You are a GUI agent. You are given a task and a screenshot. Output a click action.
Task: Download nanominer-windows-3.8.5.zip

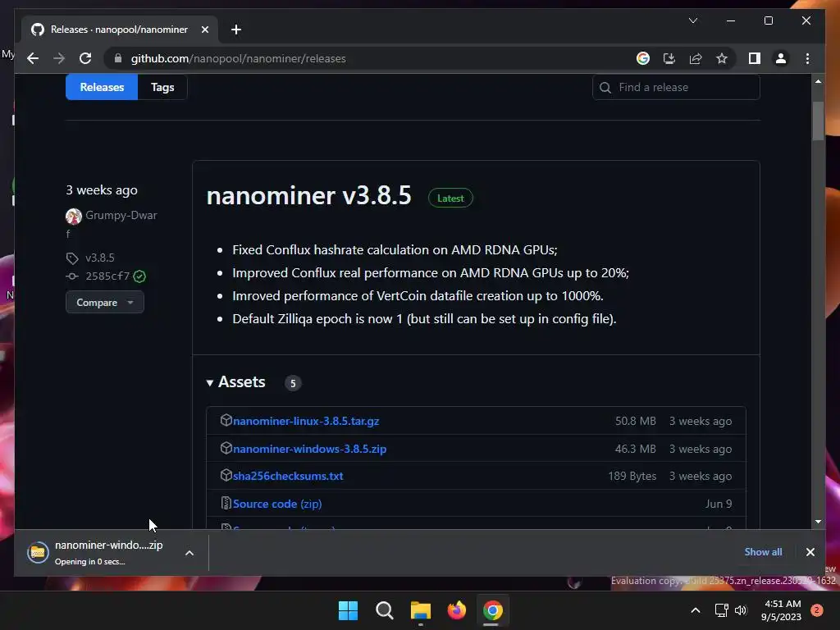[x=309, y=449]
